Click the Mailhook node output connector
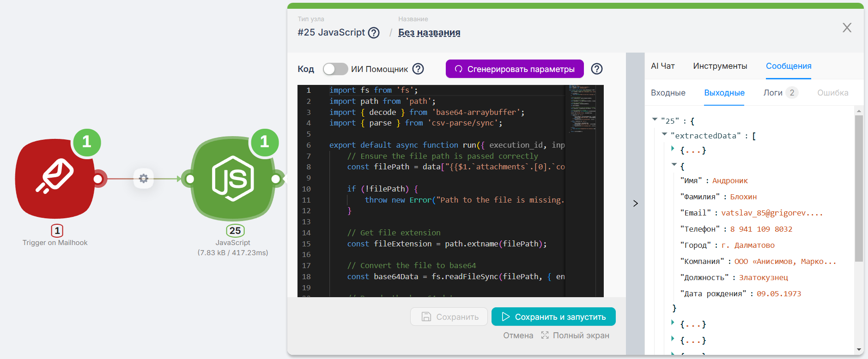 (x=98, y=179)
